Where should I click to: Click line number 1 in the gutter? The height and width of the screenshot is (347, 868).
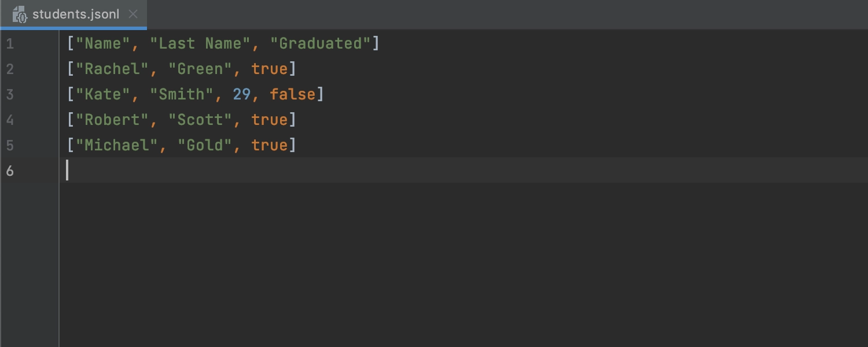coord(10,43)
